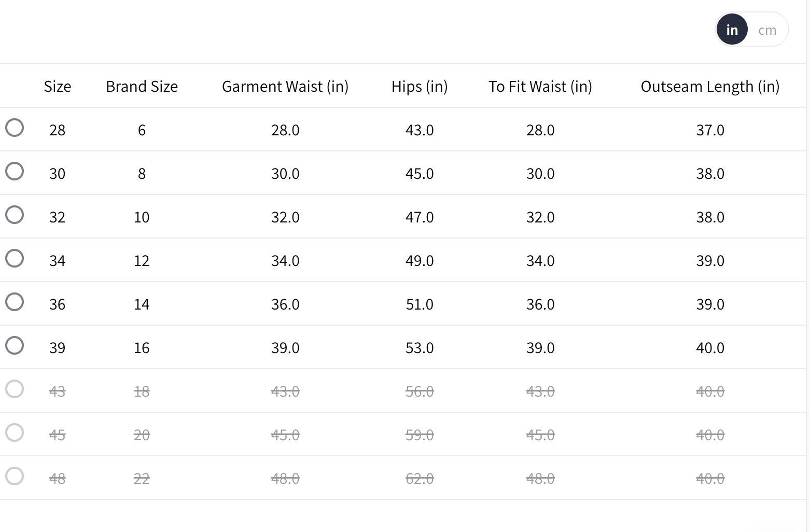Click the 49.0 hips value
The image size is (810, 532).
click(x=419, y=261)
